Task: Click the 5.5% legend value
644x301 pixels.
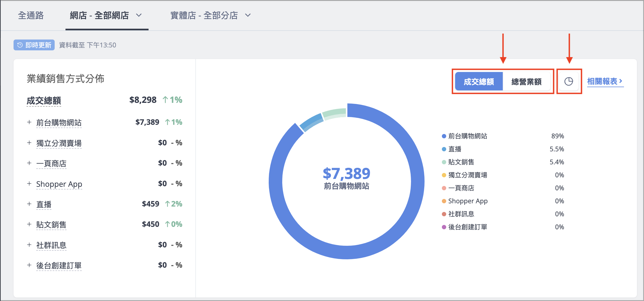Action: pos(557,149)
